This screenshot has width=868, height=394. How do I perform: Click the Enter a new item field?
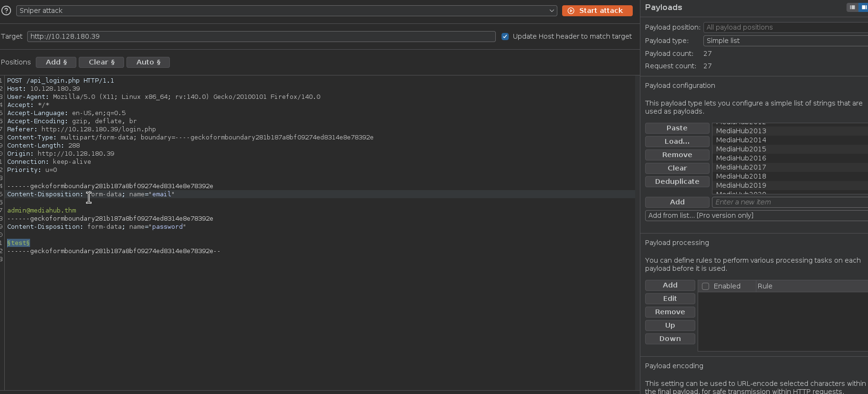click(790, 202)
